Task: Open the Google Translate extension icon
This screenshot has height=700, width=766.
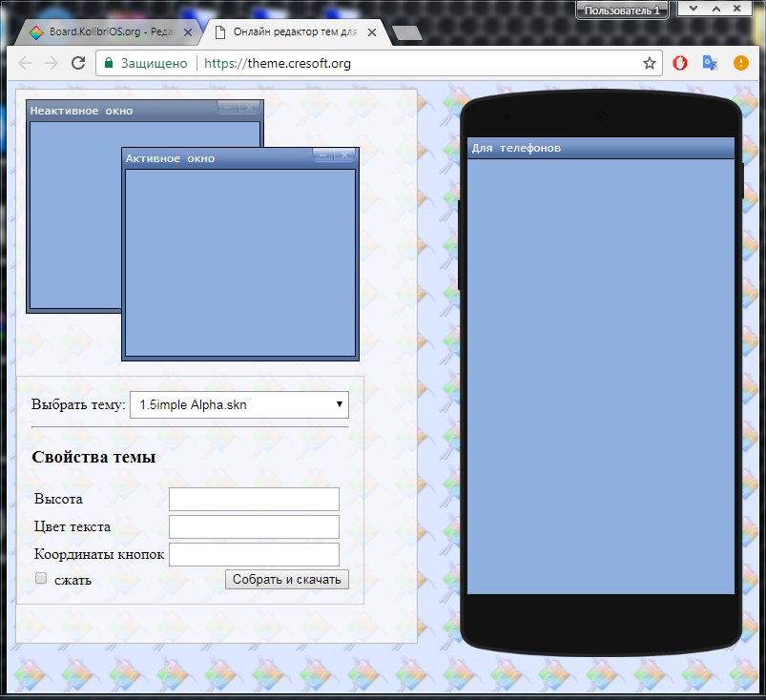Action: point(710,63)
